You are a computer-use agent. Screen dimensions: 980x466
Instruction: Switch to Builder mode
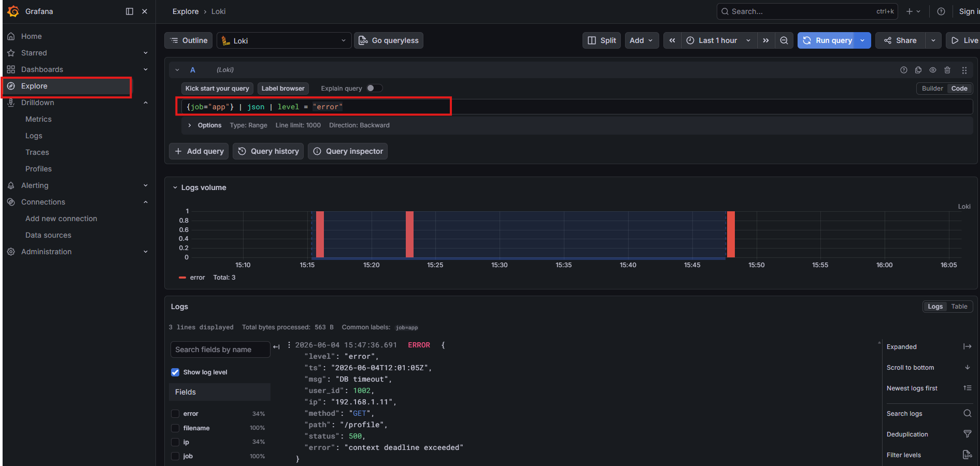point(932,89)
